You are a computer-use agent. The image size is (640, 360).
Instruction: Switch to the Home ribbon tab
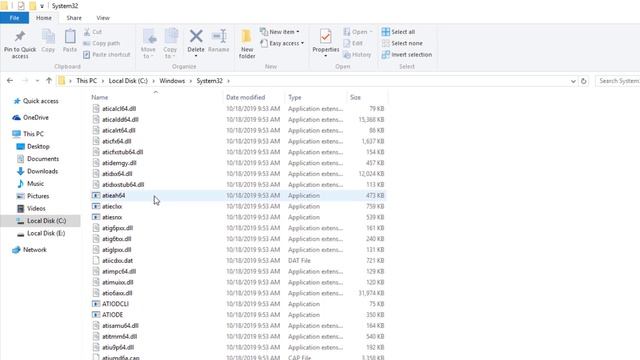(x=44, y=18)
